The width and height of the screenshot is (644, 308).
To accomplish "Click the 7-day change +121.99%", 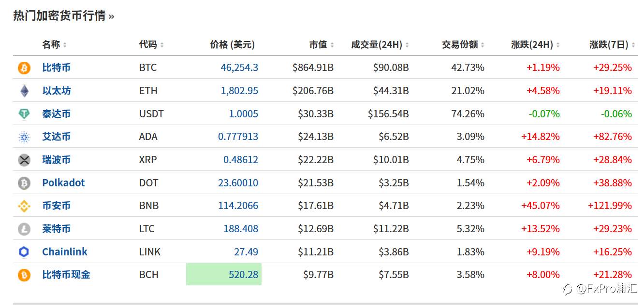I will click(610, 206).
